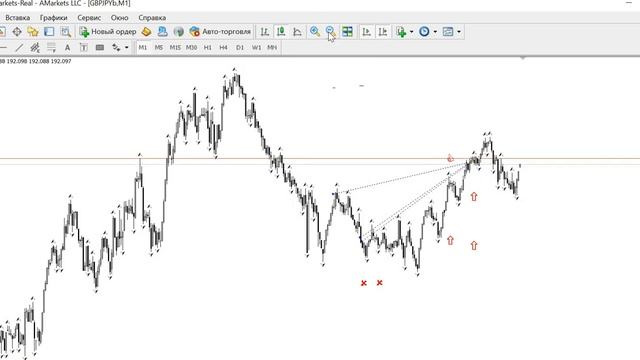Toggle chart auto scroll icon
The image size is (640, 360).
tap(367, 31)
